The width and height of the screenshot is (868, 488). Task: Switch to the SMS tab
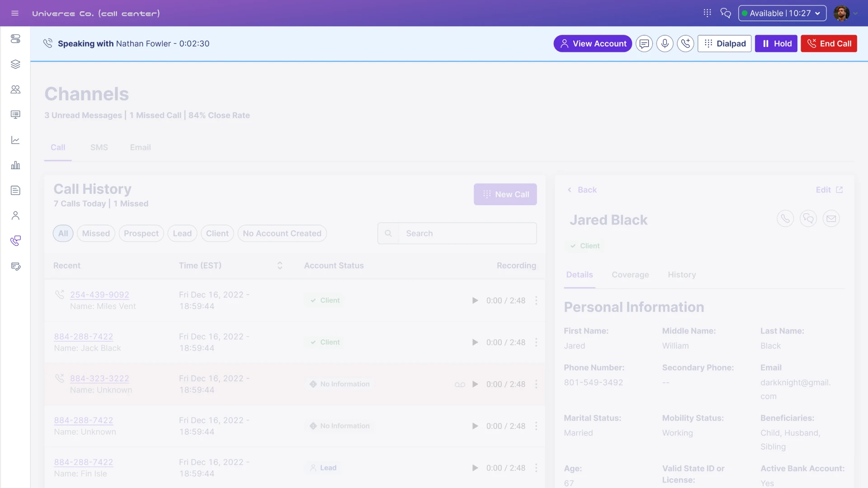point(99,147)
